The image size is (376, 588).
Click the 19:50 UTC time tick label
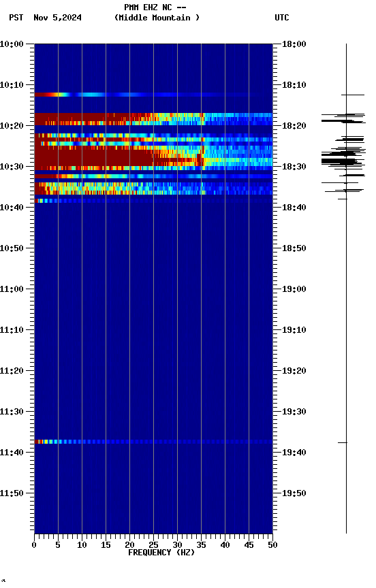tap(294, 494)
